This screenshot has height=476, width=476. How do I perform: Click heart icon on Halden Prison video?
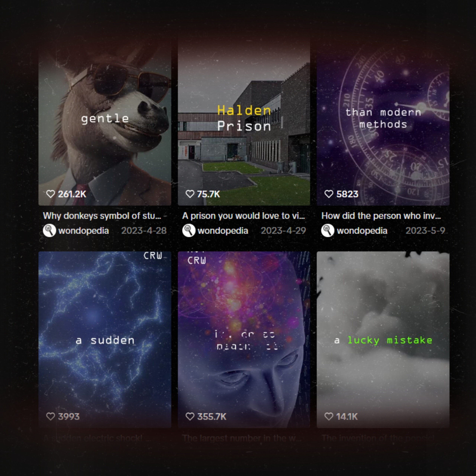pos(190,194)
